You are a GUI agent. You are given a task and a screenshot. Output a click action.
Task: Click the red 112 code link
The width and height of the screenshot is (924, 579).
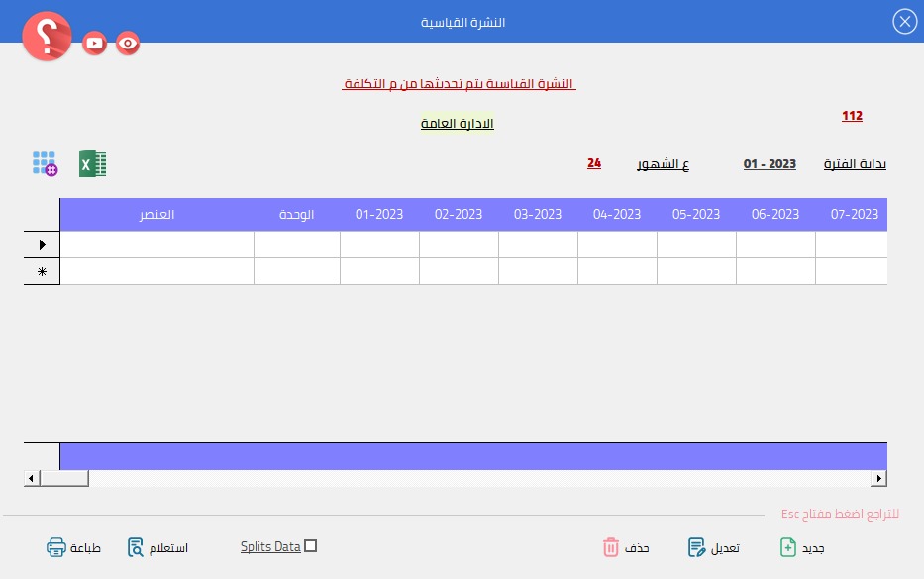pyautogui.click(x=852, y=116)
